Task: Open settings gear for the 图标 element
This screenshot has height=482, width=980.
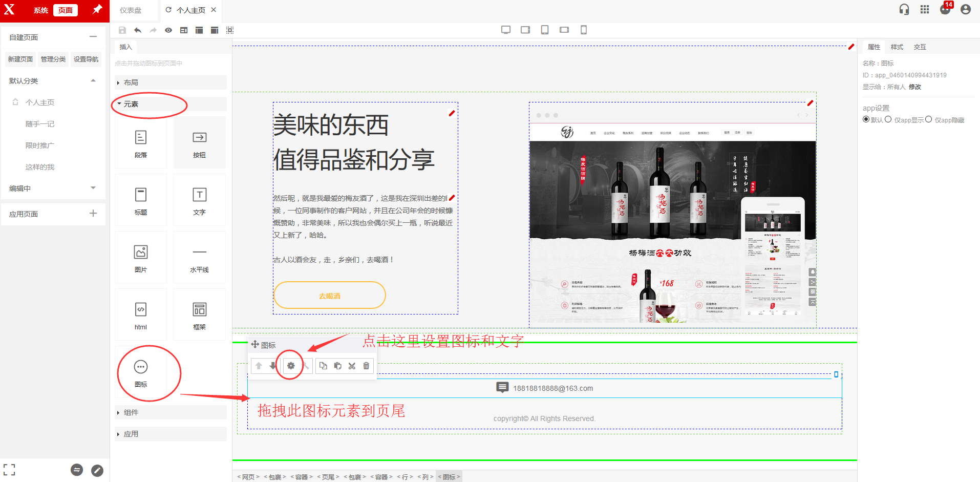Action: pos(291,366)
